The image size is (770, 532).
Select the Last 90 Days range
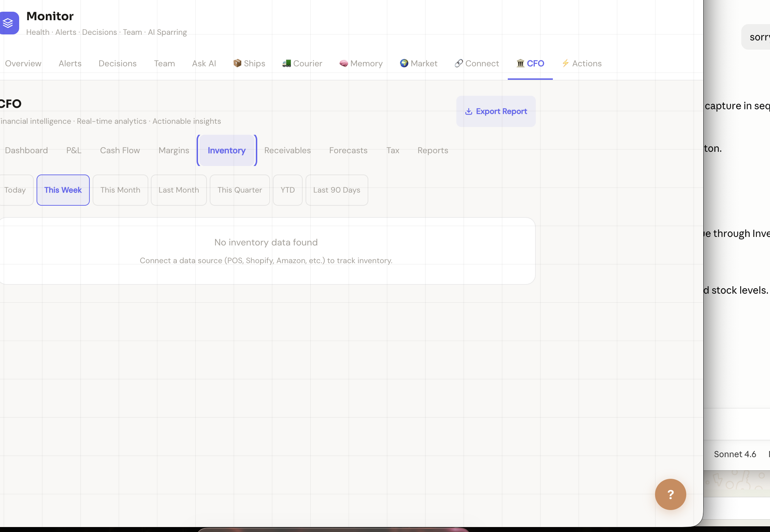337,190
